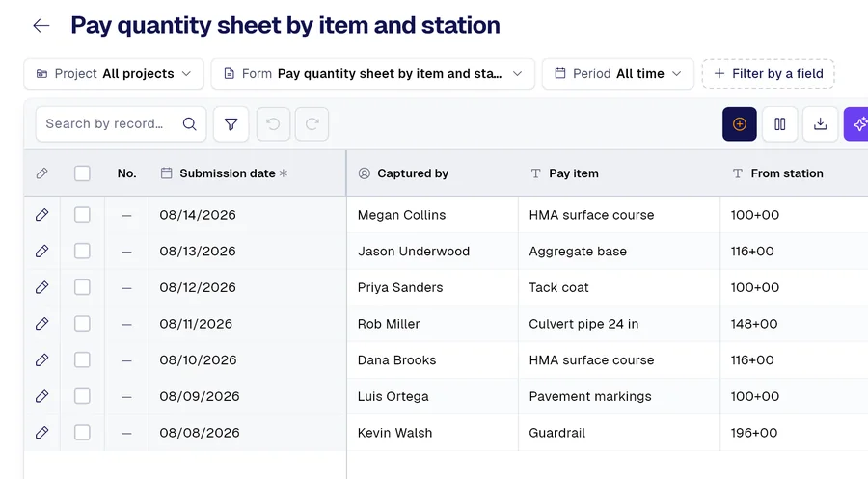The image size is (868, 479).
Task: Open the purple AI sparkle button
Action: 857,124
